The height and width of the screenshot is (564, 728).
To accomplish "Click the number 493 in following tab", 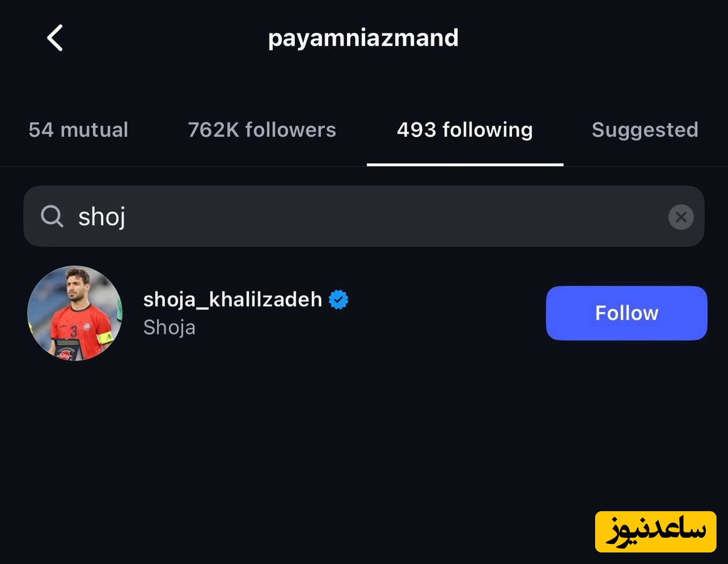I will click(416, 130).
